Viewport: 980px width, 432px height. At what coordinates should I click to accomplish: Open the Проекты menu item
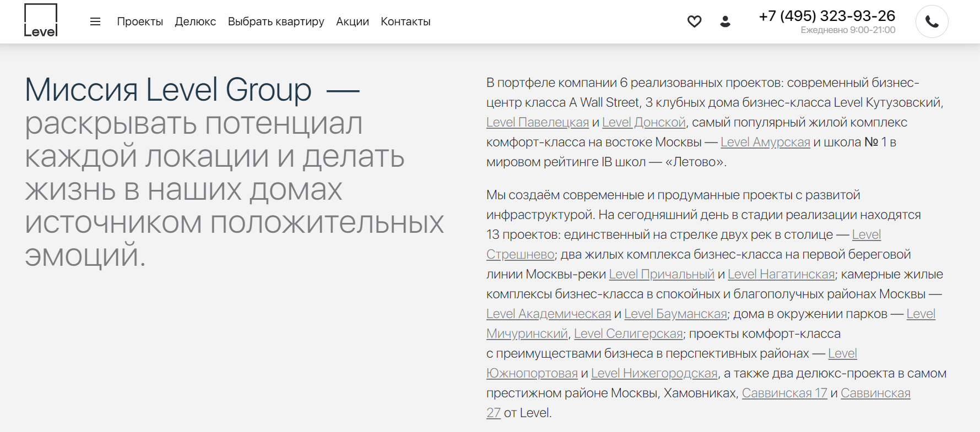coord(140,21)
